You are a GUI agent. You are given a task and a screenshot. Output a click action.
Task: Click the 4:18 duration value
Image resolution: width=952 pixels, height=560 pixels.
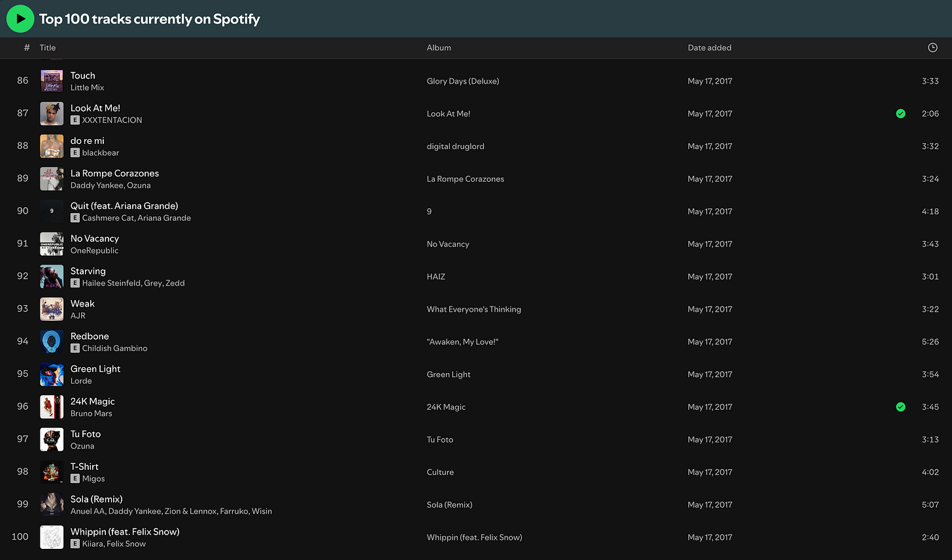coord(930,212)
